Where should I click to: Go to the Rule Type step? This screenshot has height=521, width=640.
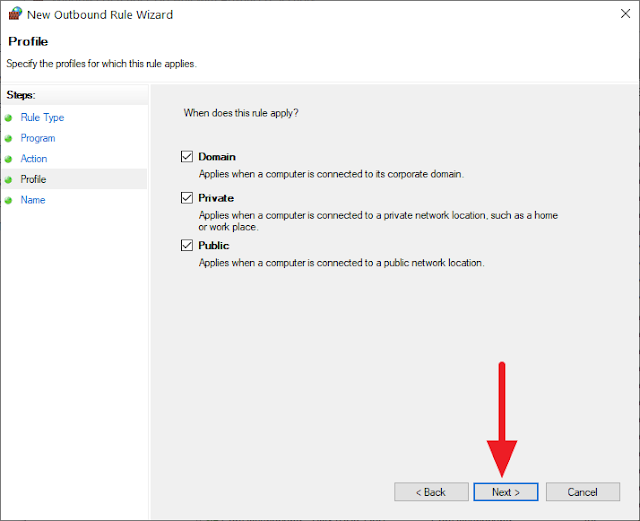42,118
